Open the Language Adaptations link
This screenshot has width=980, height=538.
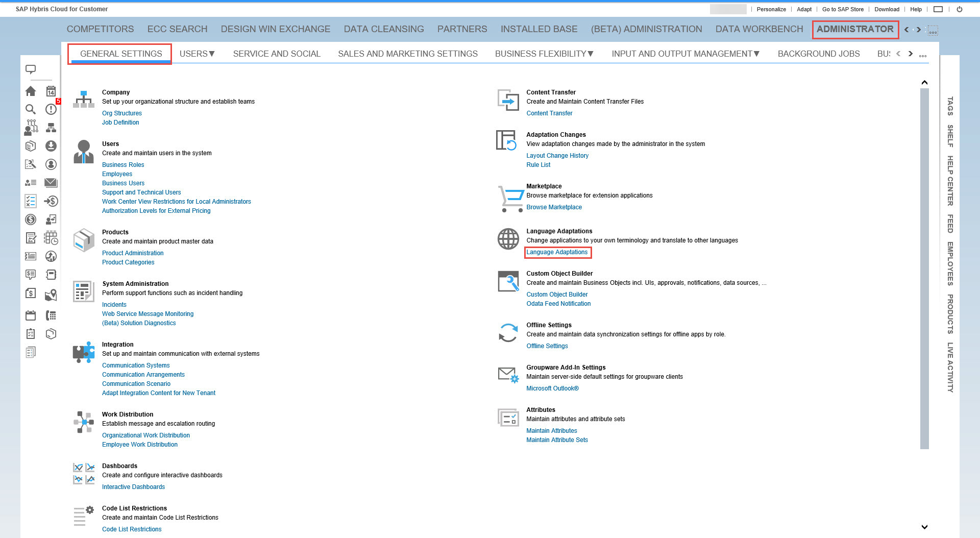pos(557,252)
